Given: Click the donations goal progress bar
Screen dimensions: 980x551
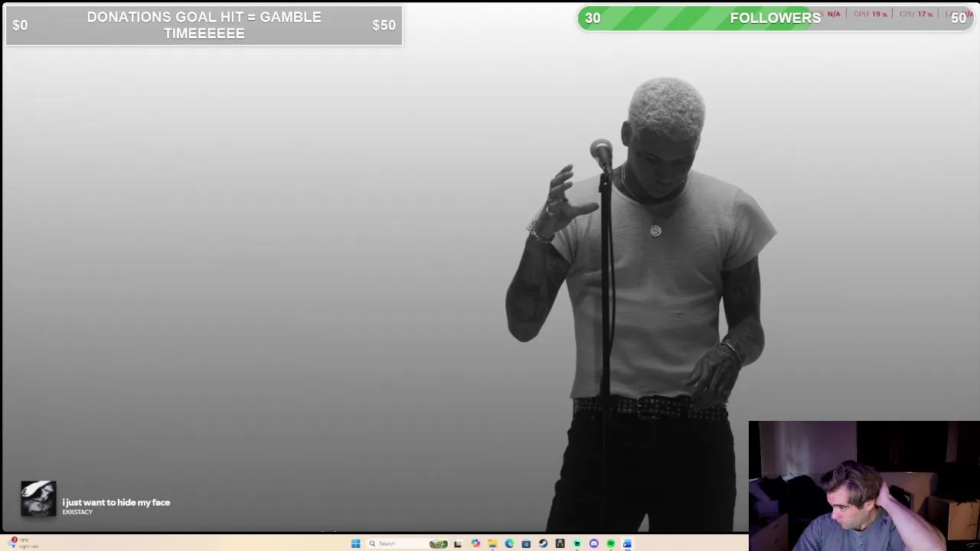Looking at the screenshot, I should click(204, 25).
